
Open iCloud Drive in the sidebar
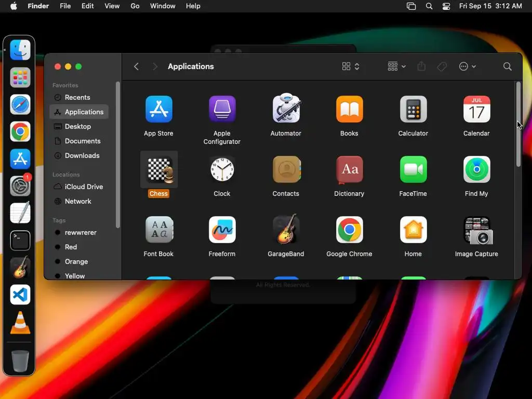(x=79, y=187)
